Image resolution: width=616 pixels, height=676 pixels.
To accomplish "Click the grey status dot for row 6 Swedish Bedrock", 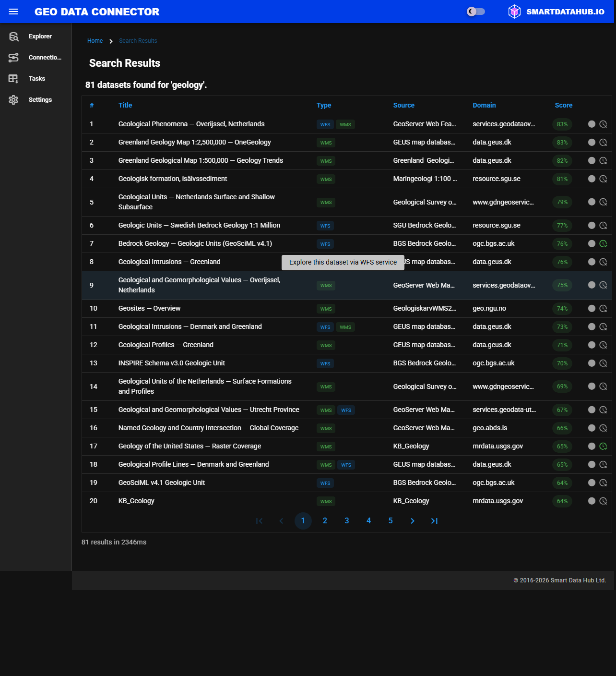I will tap(592, 225).
